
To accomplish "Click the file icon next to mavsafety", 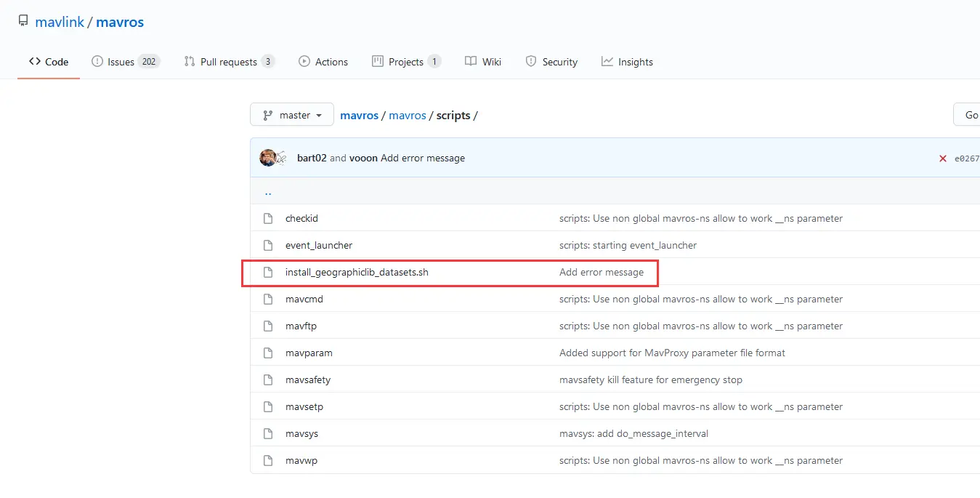I will [x=268, y=379].
